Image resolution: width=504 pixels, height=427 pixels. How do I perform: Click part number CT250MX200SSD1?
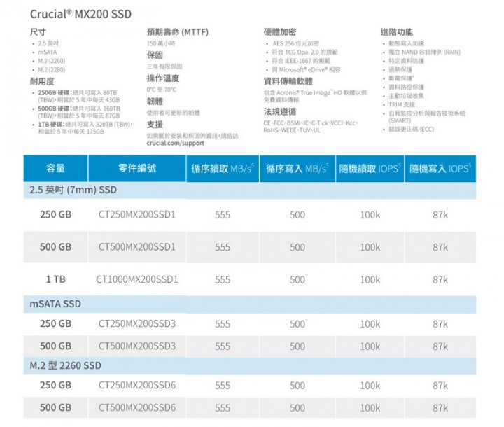click(x=137, y=214)
